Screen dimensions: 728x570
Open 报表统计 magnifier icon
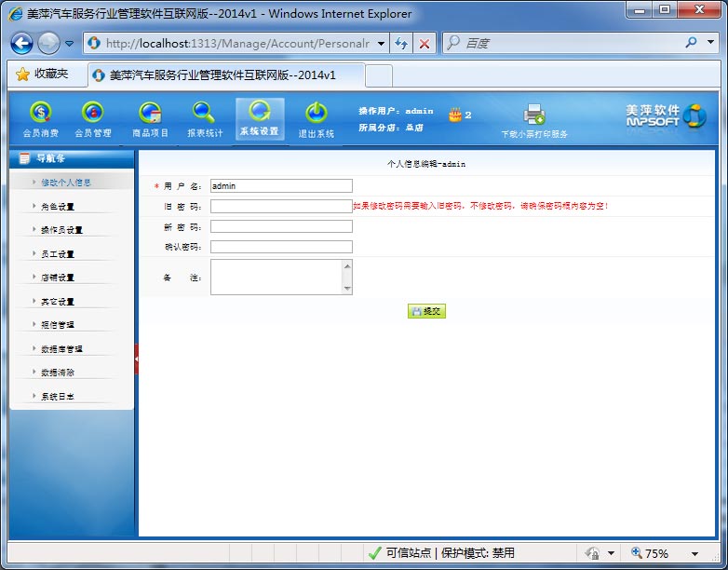pos(204,113)
